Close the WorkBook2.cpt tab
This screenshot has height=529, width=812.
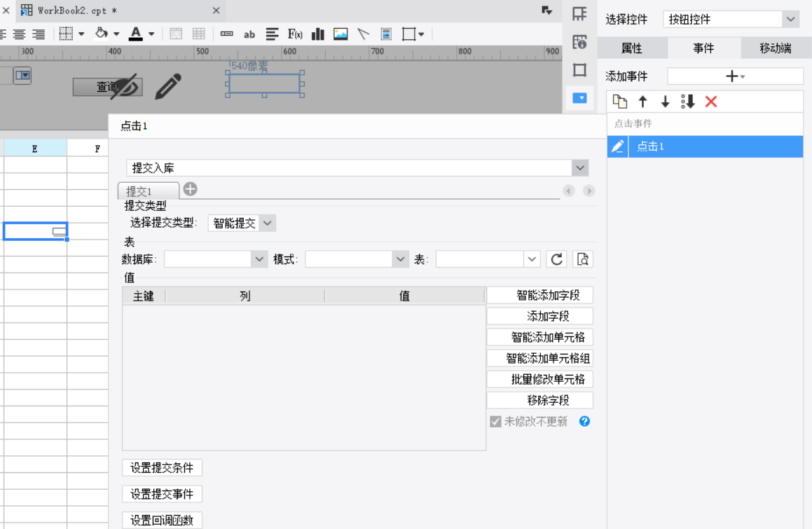click(x=216, y=11)
